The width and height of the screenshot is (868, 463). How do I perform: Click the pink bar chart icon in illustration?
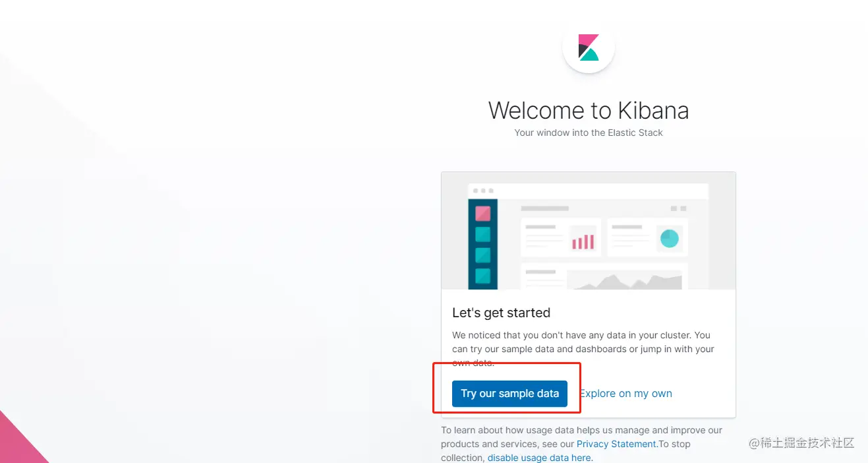tap(583, 241)
